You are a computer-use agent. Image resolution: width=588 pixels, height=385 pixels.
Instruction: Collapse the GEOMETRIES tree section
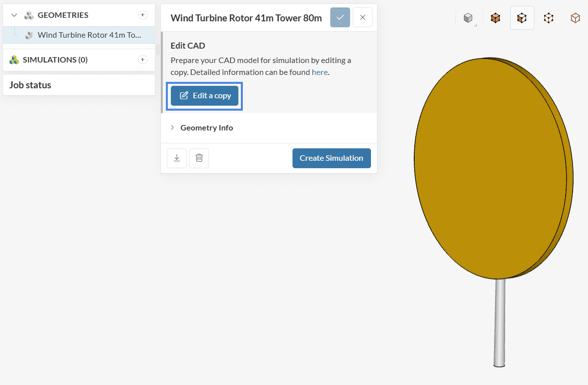tap(14, 15)
